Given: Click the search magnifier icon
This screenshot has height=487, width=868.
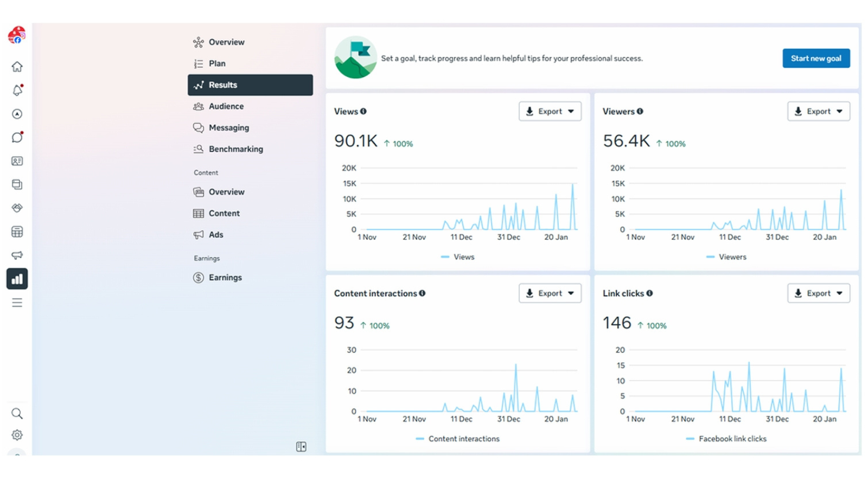Looking at the screenshot, I should [17, 414].
